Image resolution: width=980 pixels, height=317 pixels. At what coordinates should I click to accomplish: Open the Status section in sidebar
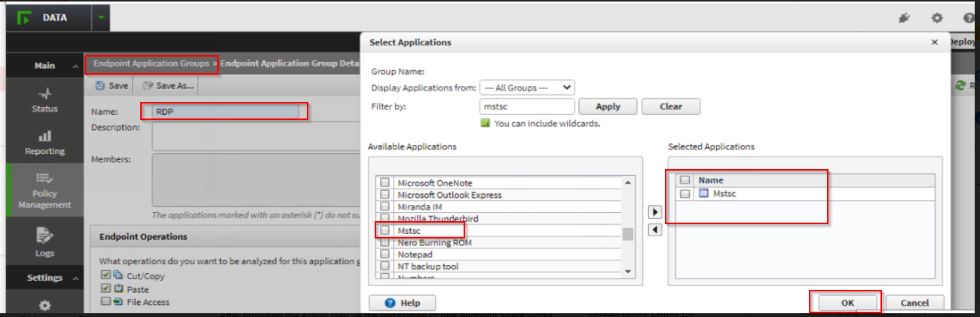point(44,100)
